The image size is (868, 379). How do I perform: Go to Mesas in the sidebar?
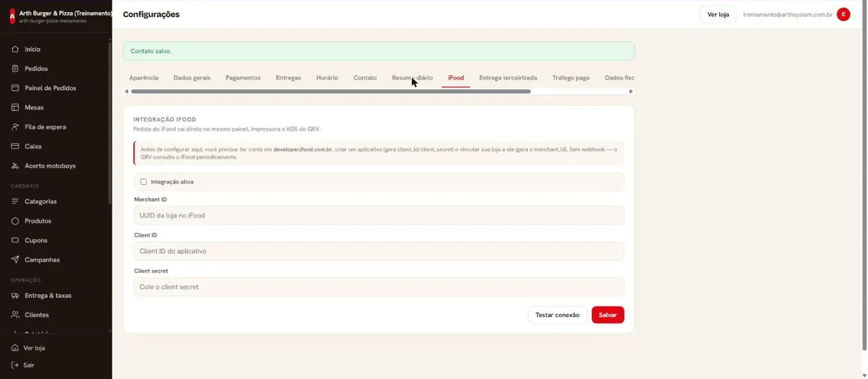click(34, 108)
